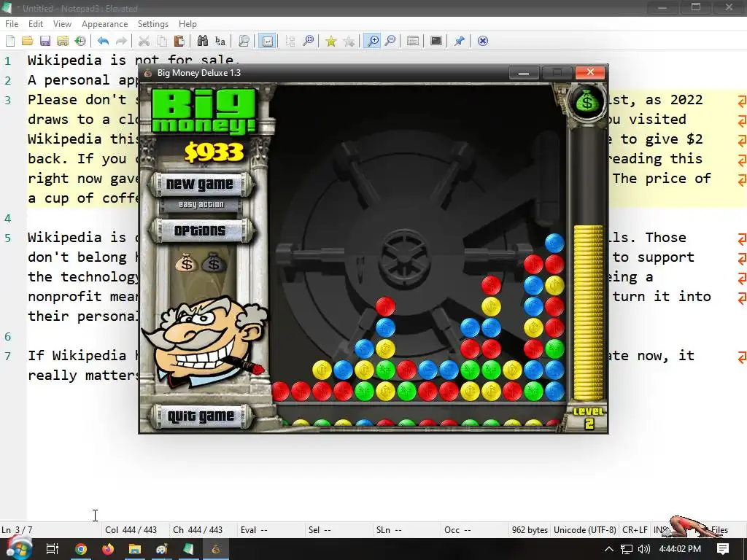Click 'Unicode (UTF-8)' encoding in status bar

tap(585, 530)
